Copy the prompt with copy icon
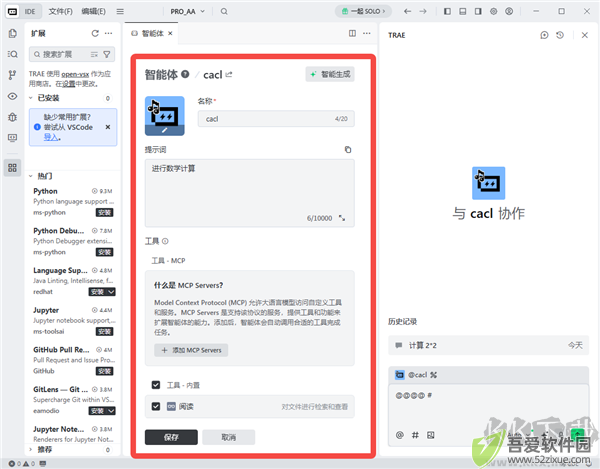 click(x=348, y=150)
